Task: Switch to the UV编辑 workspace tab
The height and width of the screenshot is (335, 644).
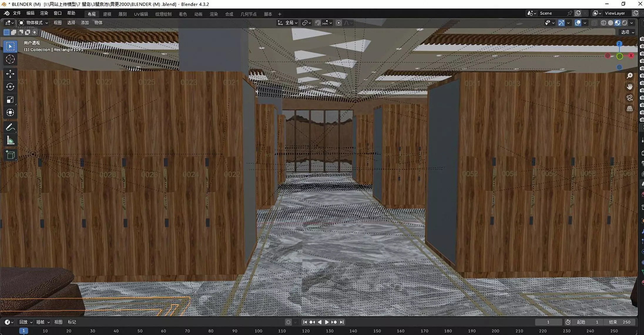Action: point(141,14)
